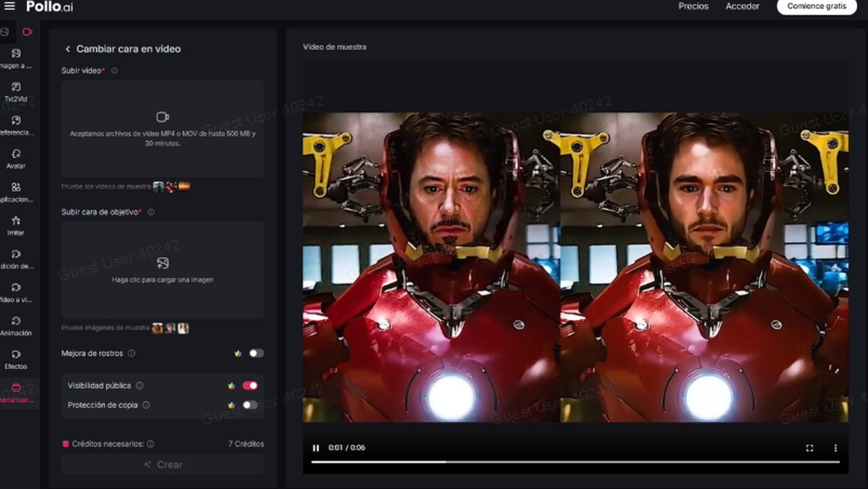Click the 'Video de muestra' heading
The width and height of the screenshot is (868, 489).
[334, 47]
